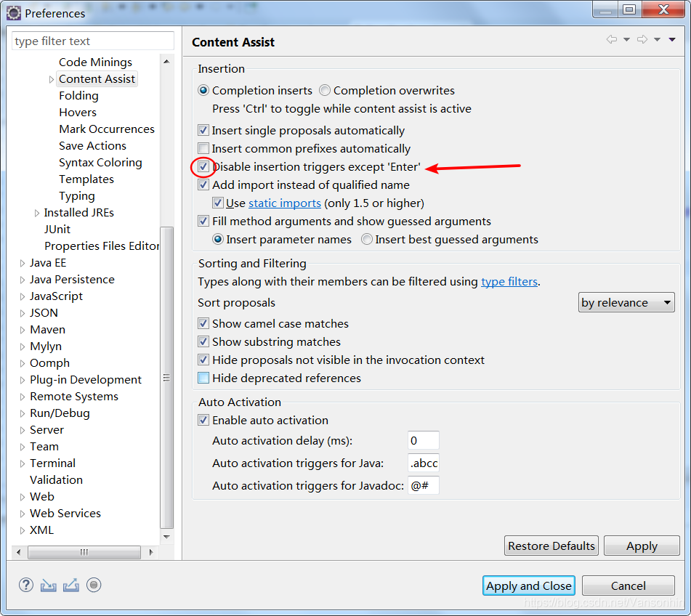Click the 'type filter text' search box

click(92, 41)
